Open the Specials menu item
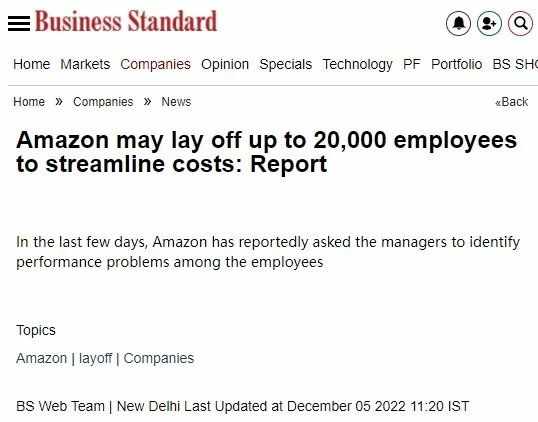Image resolution: width=538 pixels, height=422 pixels. [285, 64]
